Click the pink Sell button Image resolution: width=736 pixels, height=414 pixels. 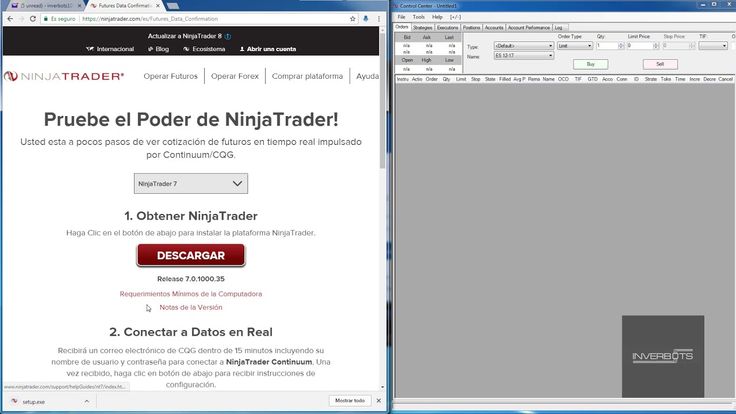660,64
